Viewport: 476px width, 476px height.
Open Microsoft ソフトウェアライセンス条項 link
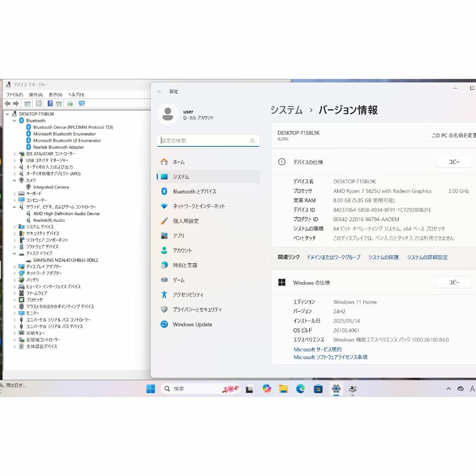point(330,357)
